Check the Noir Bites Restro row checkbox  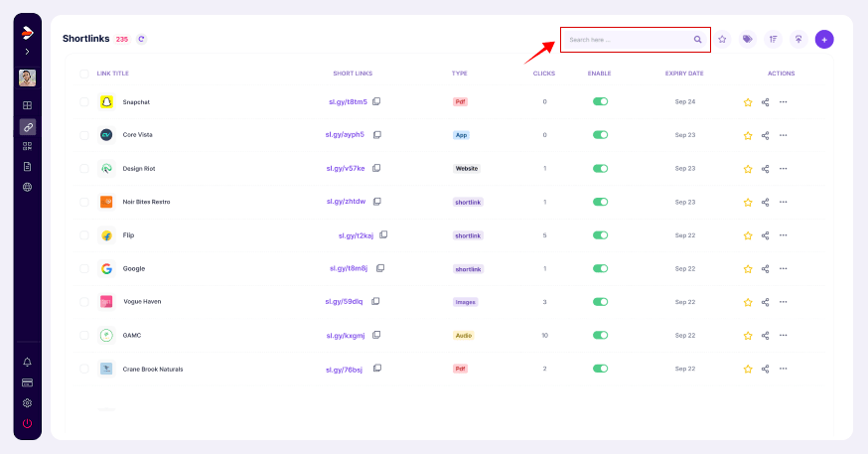coord(84,202)
